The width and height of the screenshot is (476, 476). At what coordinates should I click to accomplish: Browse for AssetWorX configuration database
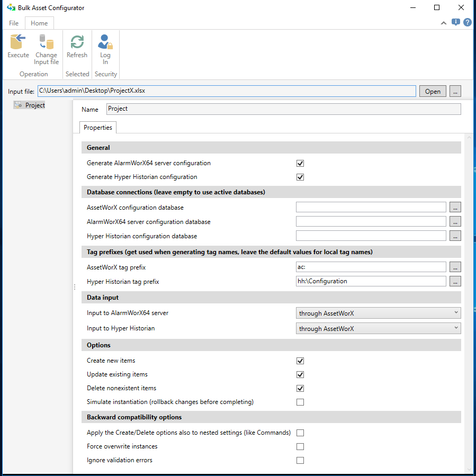(x=455, y=207)
